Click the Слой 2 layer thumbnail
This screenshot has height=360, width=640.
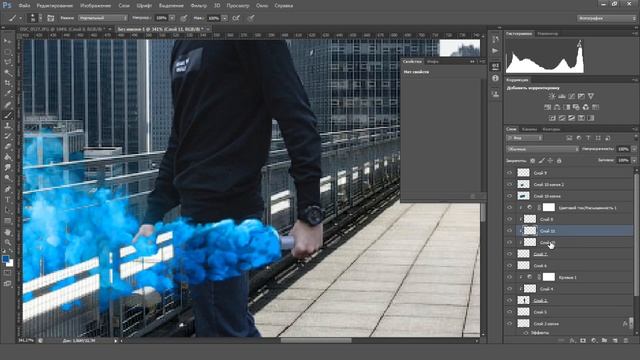coord(523,300)
